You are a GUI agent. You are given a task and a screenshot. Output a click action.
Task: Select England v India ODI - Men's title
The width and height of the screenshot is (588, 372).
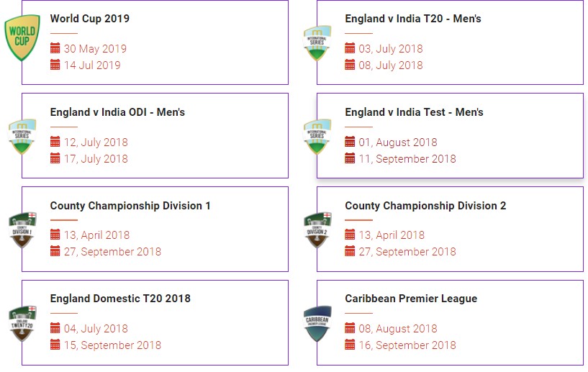point(117,112)
